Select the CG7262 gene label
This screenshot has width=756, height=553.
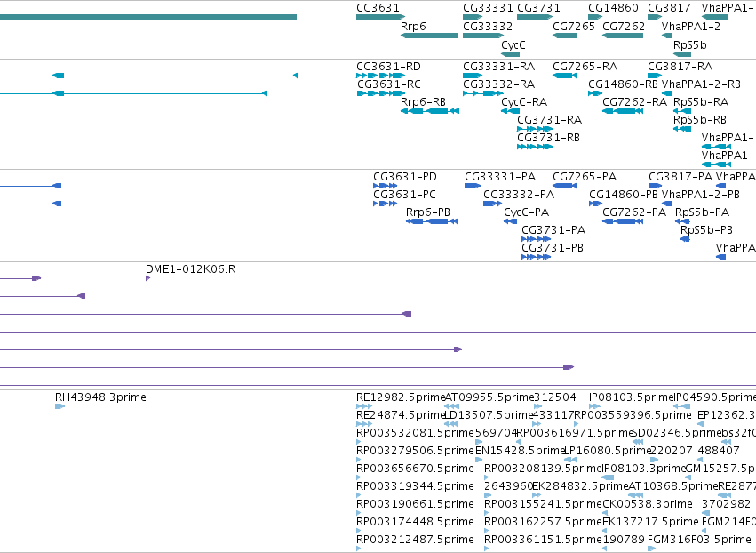click(624, 26)
